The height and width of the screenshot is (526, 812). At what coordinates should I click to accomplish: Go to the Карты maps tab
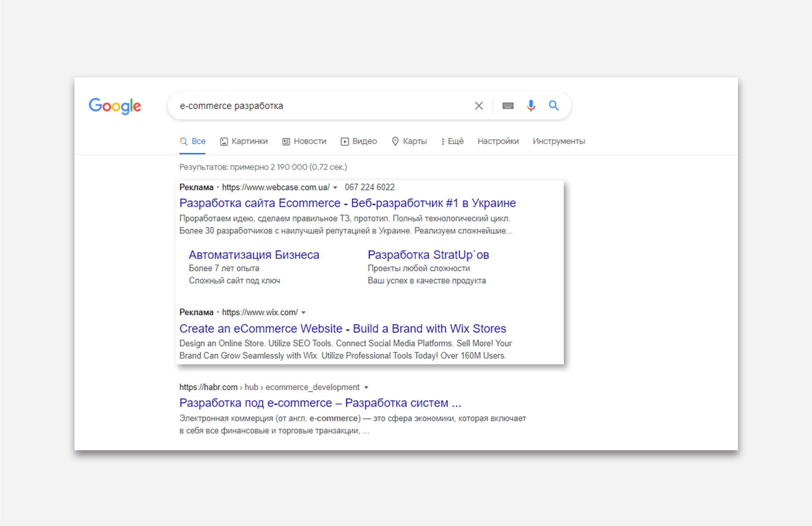(x=409, y=141)
